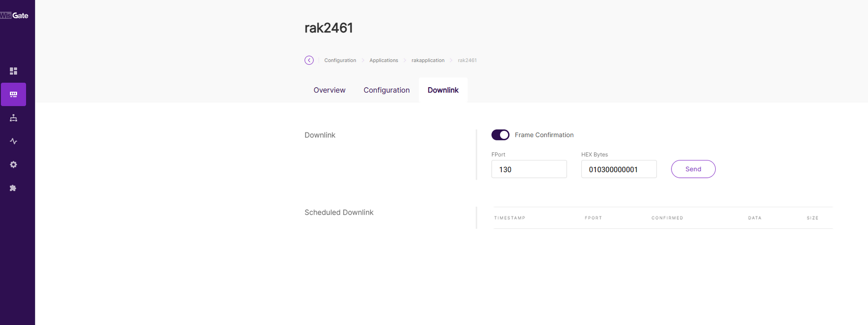Screen dimensions: 868x325
Task: Open the extensions puzzle icon in sidebar
Action: [14, 188]
